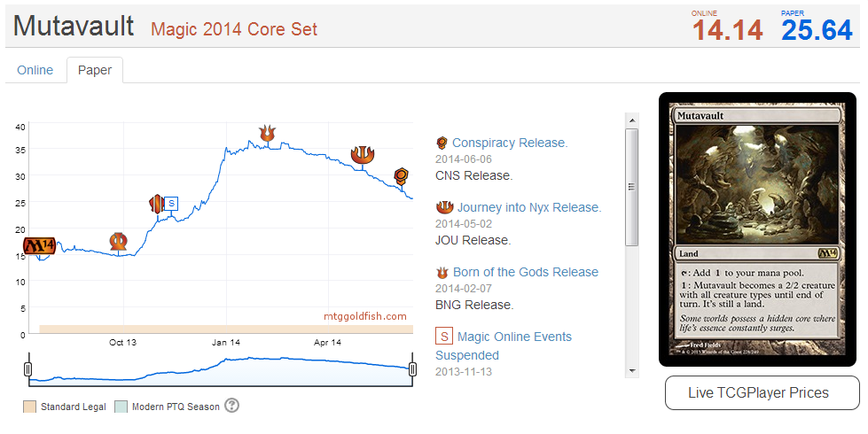Click the left range handle of the navigator
This screenshot has height=434, width=868.
click(x=27, y=368)
